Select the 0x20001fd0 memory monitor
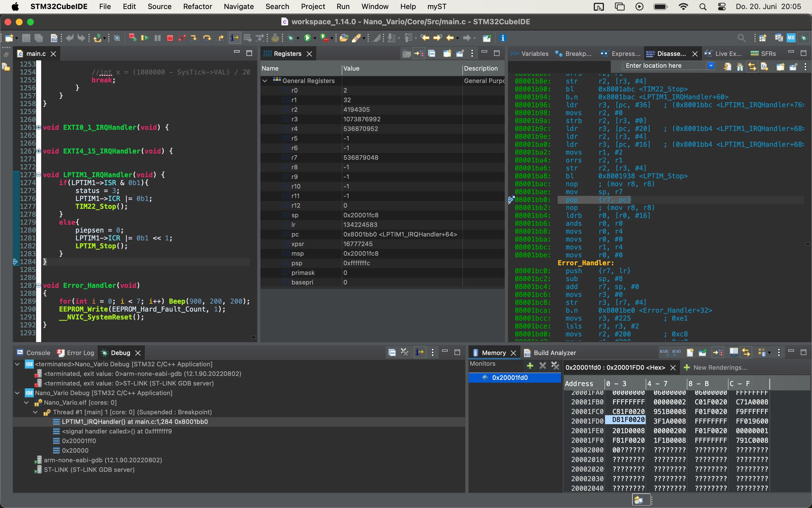 (514, 378)
